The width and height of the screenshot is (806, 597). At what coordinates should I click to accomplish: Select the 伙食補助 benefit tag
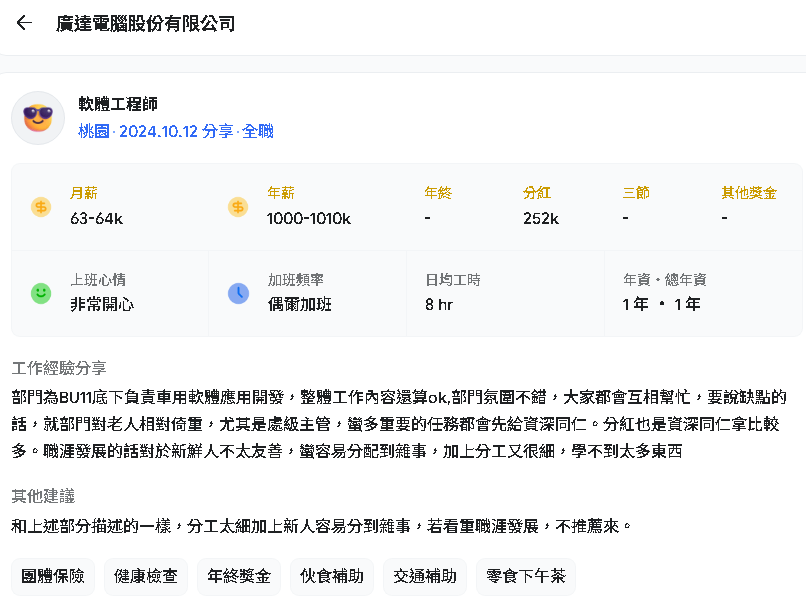click(332, 576)
